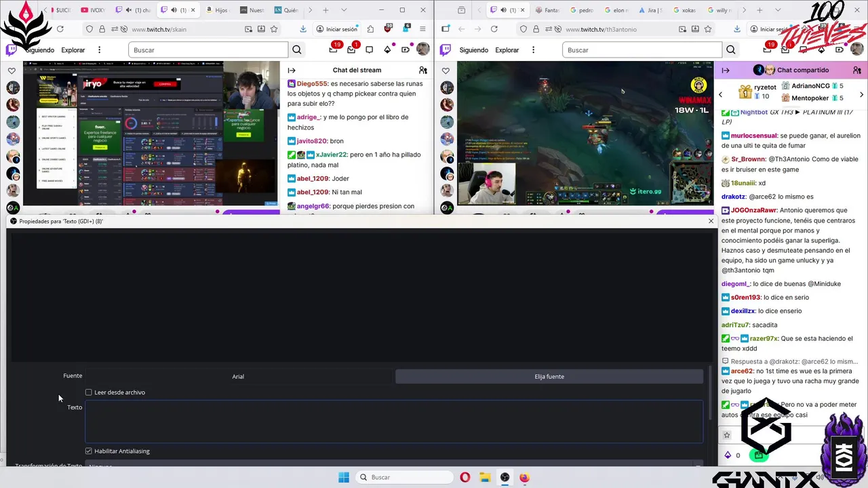Viewport: 868px width, 488px height.
Task: Click username 'JOGOnzaRawr' in shared chat
Action: [754, 210]
